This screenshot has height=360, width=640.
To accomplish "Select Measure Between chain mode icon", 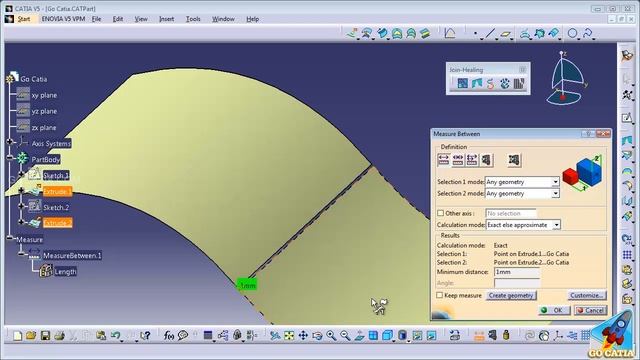I will point(458,160).
